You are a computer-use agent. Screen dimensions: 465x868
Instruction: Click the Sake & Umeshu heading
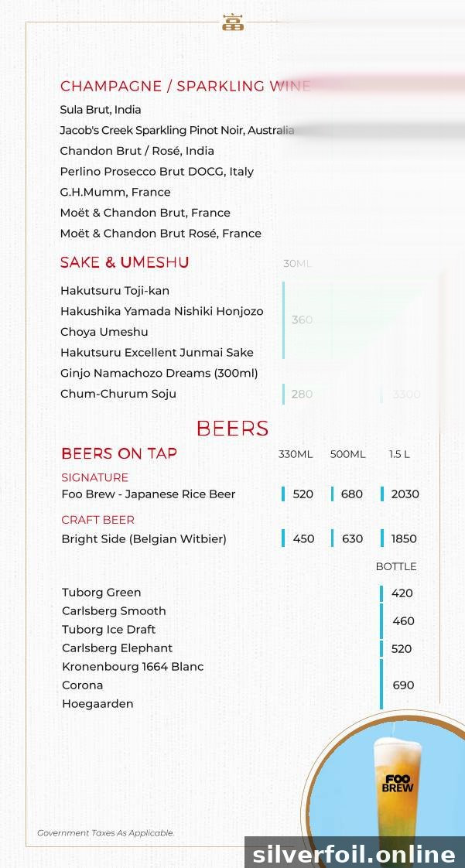click(125, 262)
